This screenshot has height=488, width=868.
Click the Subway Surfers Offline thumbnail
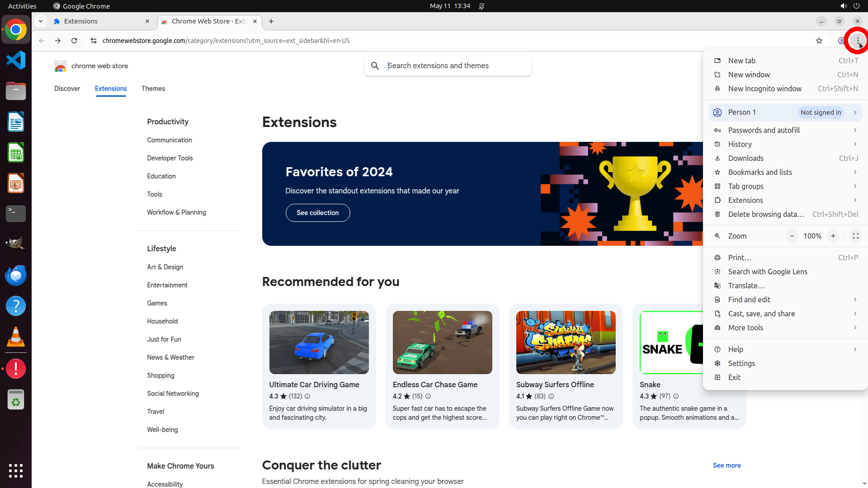pos(566,343)
